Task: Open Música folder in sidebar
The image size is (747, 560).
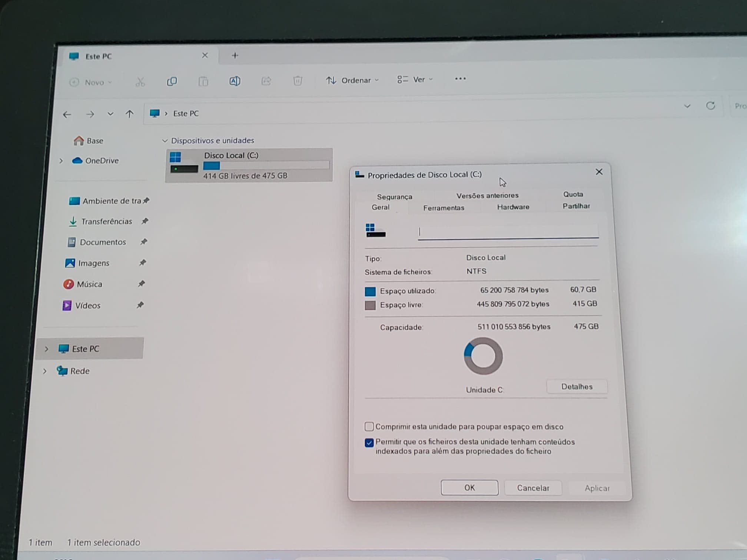Action: coord(83,284)
